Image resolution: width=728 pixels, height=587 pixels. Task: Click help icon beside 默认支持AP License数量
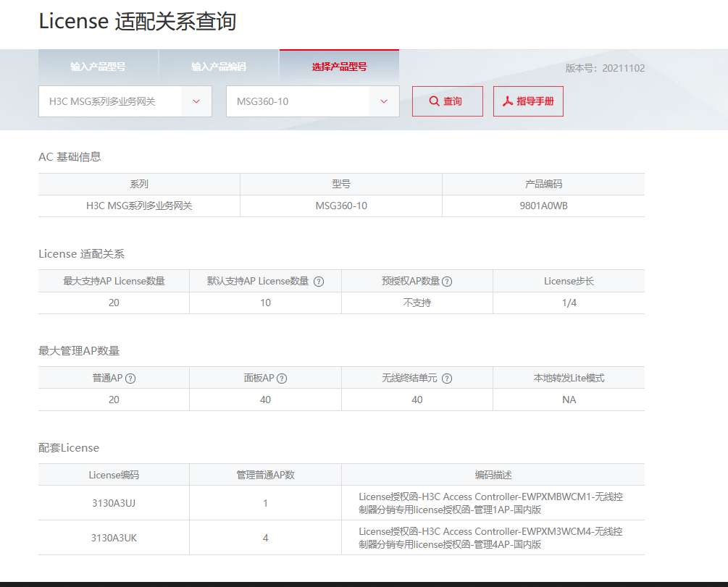pos(319,282)
